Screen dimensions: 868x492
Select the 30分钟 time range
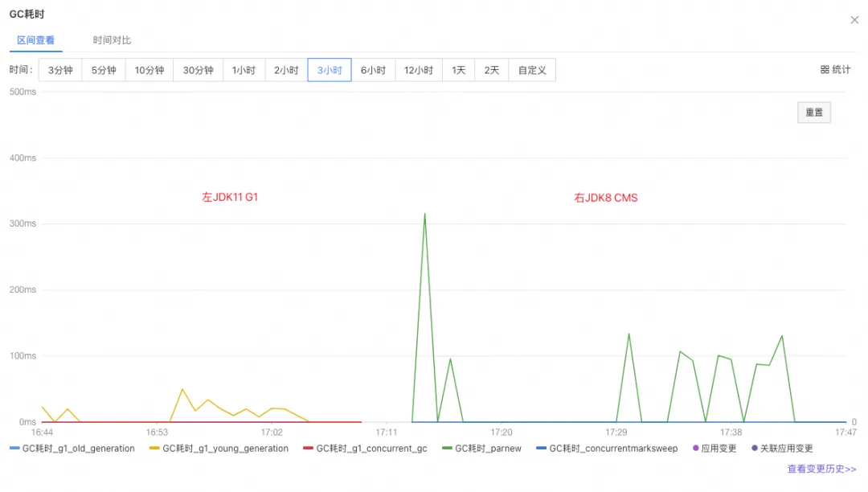(x=199, y=70)
